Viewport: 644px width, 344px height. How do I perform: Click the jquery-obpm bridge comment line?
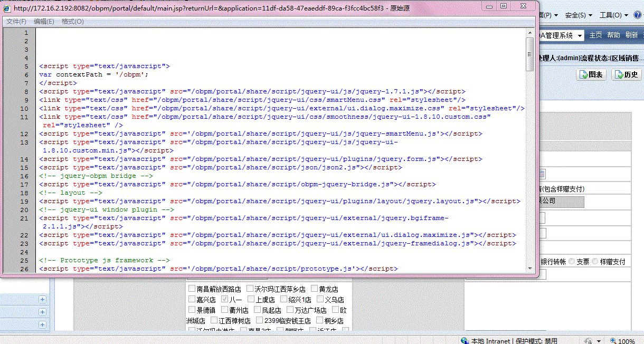coord(96,176)
